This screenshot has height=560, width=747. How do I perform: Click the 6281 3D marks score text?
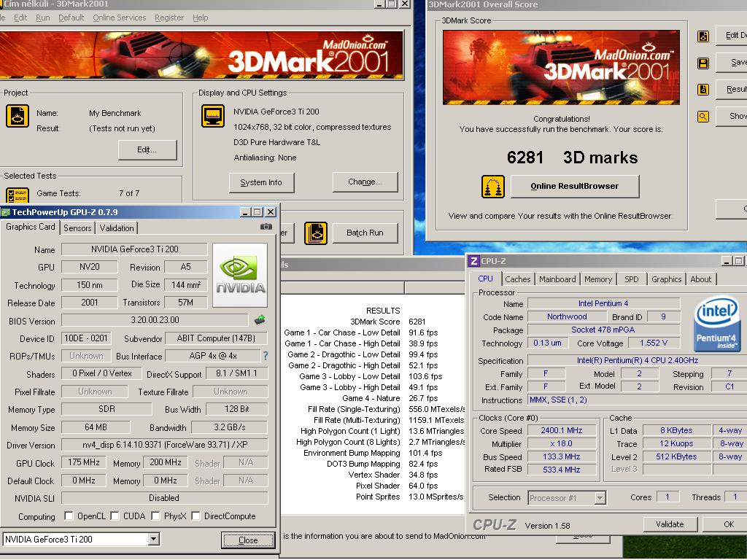(572, 157)
